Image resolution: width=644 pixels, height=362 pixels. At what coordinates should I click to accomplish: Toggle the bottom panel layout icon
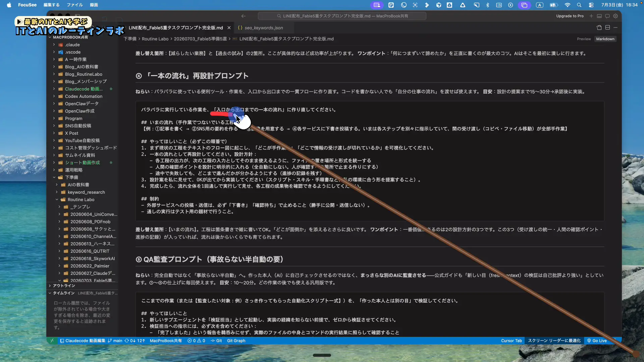599,16
